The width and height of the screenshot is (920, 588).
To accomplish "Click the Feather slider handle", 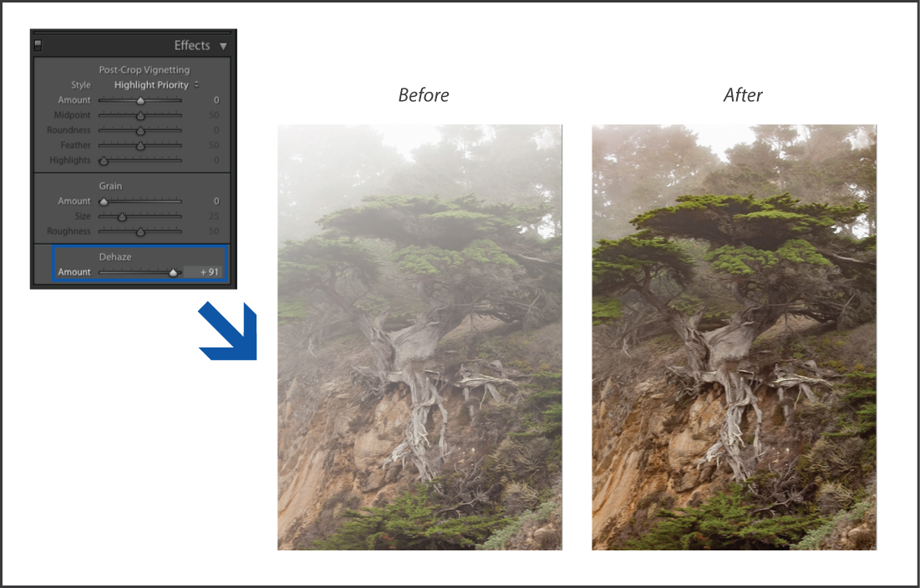I will pos(140,145).
